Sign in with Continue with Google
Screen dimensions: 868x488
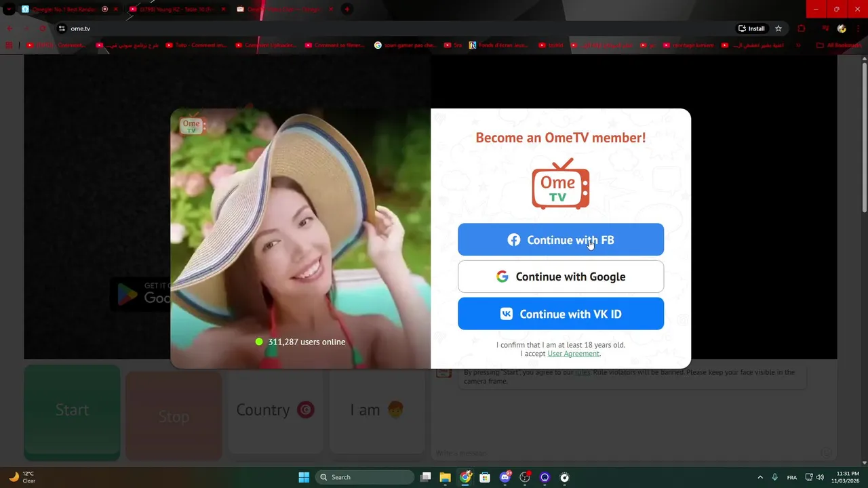561,277
